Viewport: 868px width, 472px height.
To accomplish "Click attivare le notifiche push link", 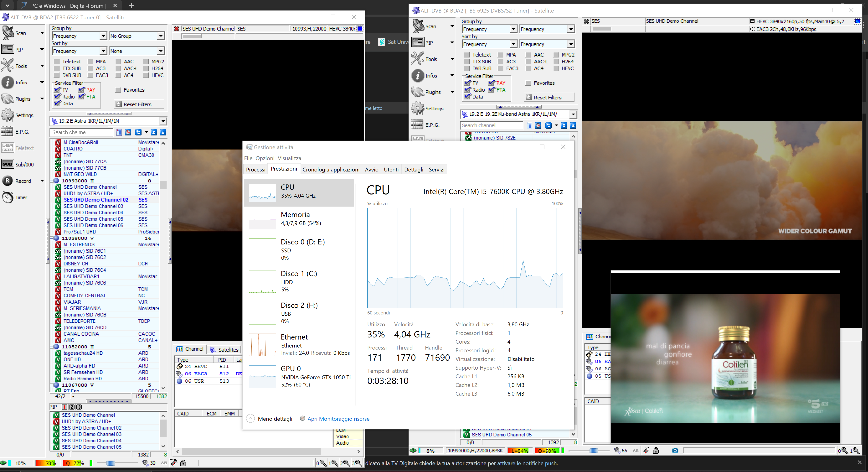I will tap(527, 463).
